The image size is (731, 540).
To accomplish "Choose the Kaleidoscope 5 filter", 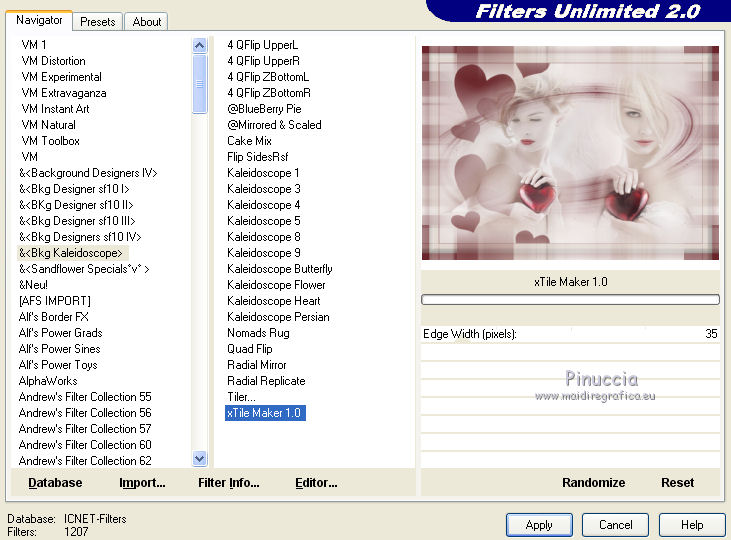I will tap(264, 221).
